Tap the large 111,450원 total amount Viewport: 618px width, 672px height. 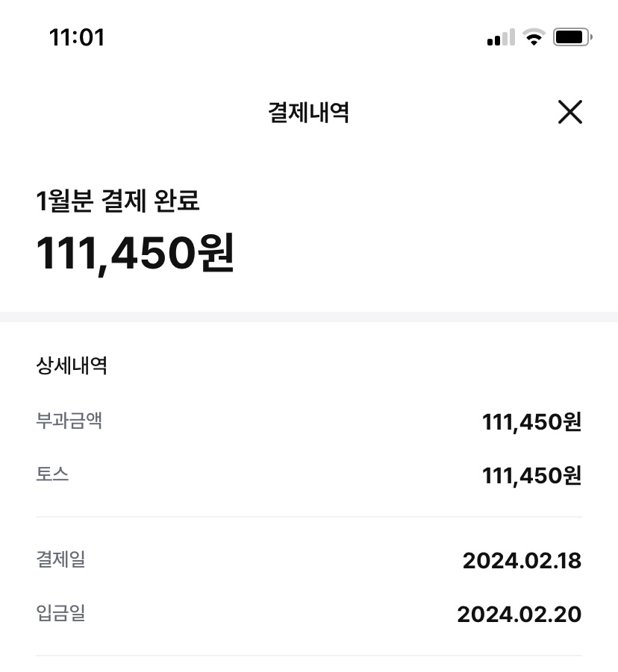tap(135, 252)
